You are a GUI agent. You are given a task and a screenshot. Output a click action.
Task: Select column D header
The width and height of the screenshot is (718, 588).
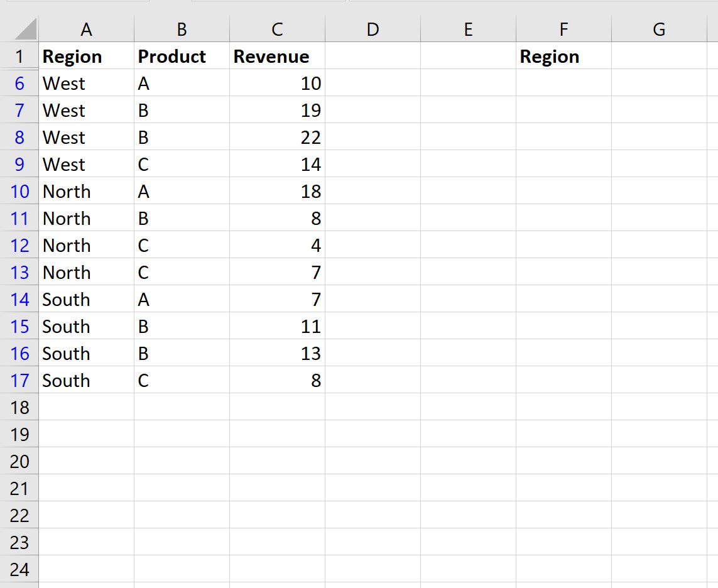(373, 29)
